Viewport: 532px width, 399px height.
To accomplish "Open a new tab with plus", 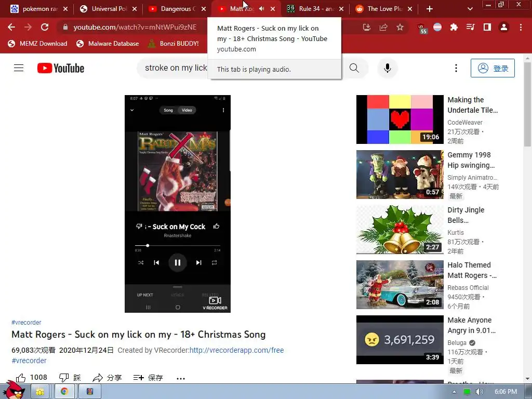I will click(430, 9).
